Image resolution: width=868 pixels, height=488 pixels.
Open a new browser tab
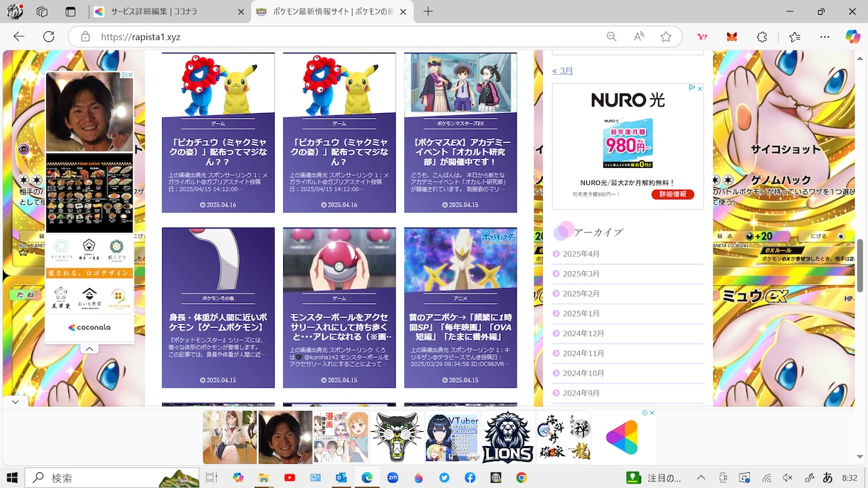point(428,11)
